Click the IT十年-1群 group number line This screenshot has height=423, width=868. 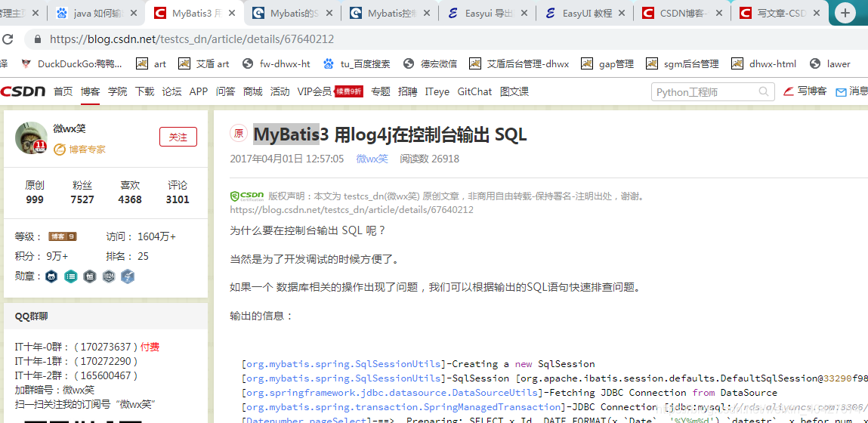76,361
